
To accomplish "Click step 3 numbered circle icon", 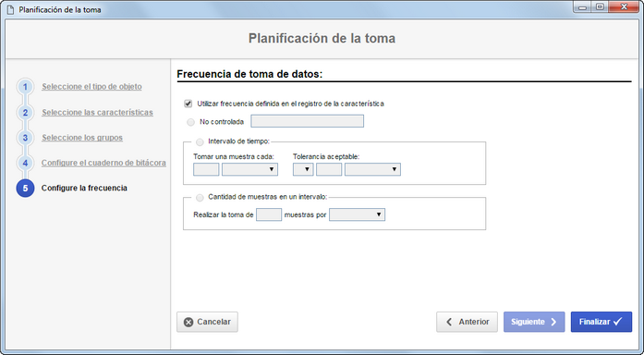I will (25, 138).
